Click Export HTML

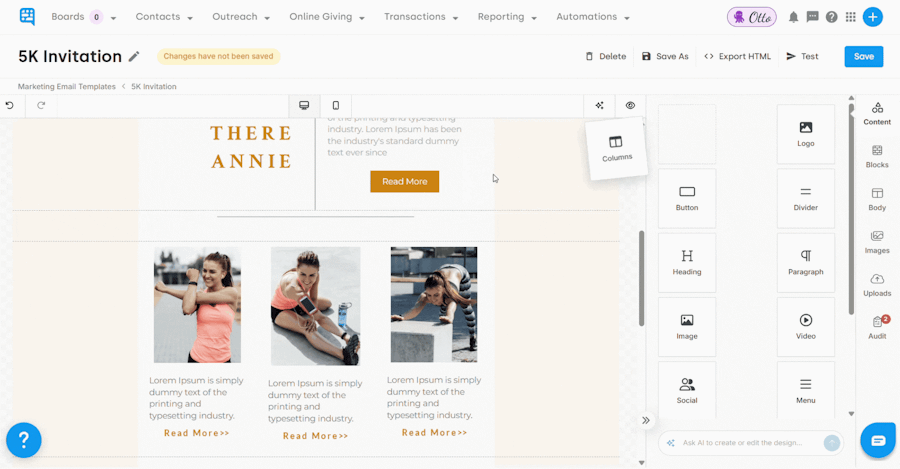(738, 56)
